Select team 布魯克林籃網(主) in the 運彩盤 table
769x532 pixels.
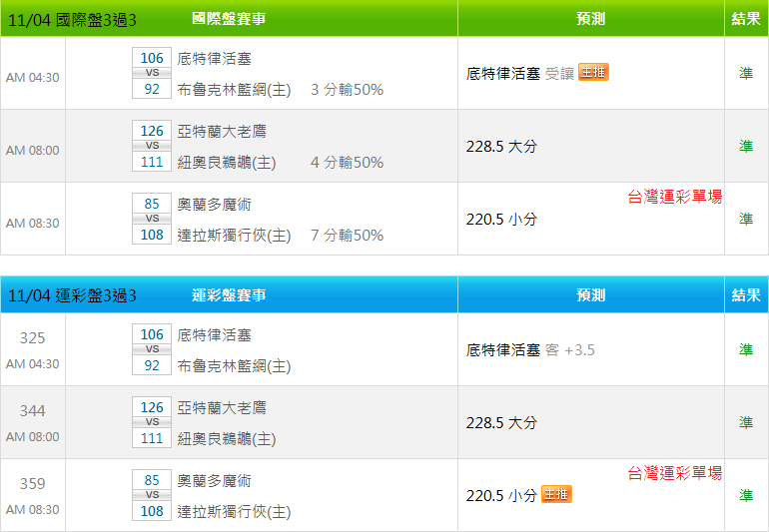click(234, 365)
